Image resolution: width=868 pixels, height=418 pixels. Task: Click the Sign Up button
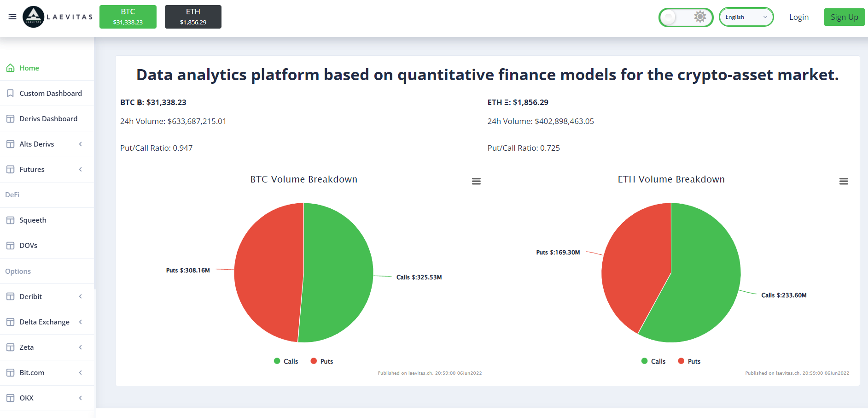pyautogui.click(x=844, y=17)
